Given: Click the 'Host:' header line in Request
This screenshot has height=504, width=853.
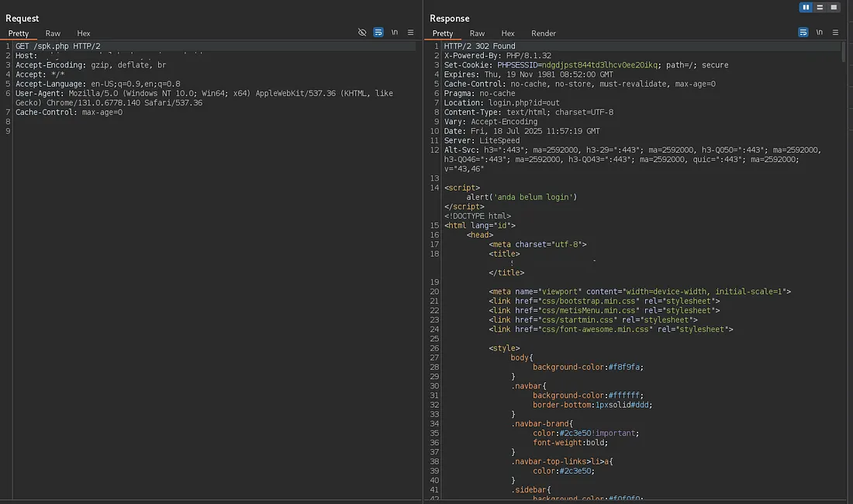Looking at the screenshot, I should [x=26, y=56].
